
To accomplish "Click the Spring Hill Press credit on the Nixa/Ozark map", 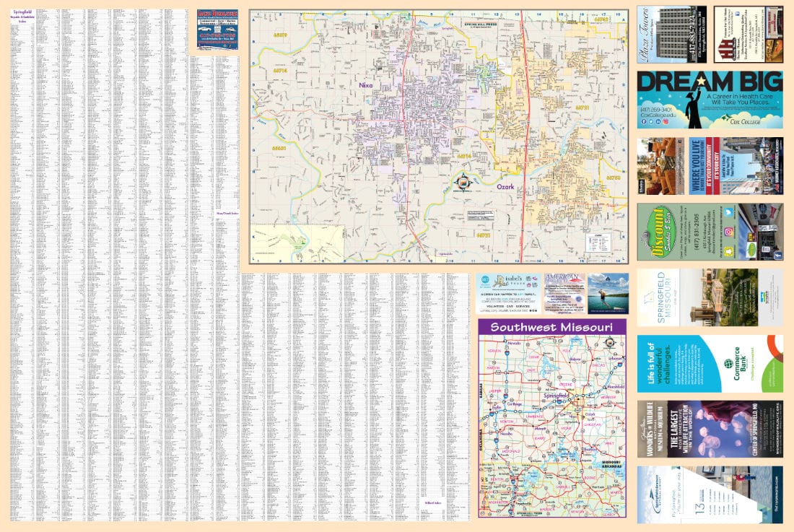I will click(481, 25).
